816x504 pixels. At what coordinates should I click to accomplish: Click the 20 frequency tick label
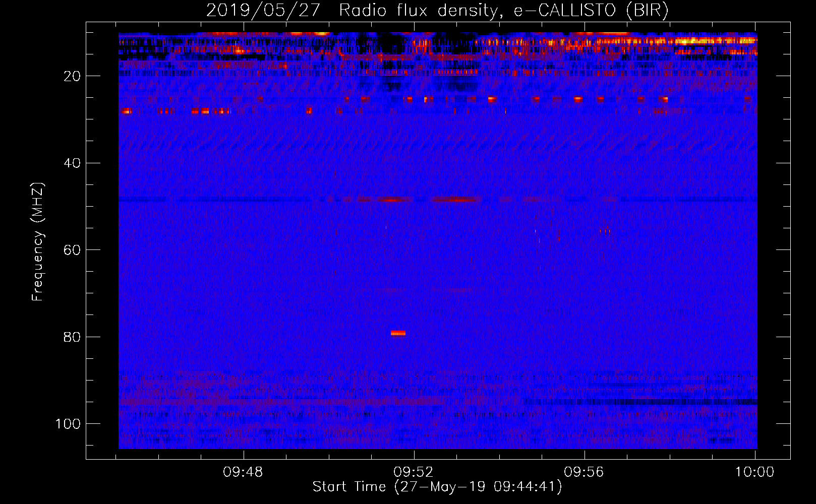(72, 76)
